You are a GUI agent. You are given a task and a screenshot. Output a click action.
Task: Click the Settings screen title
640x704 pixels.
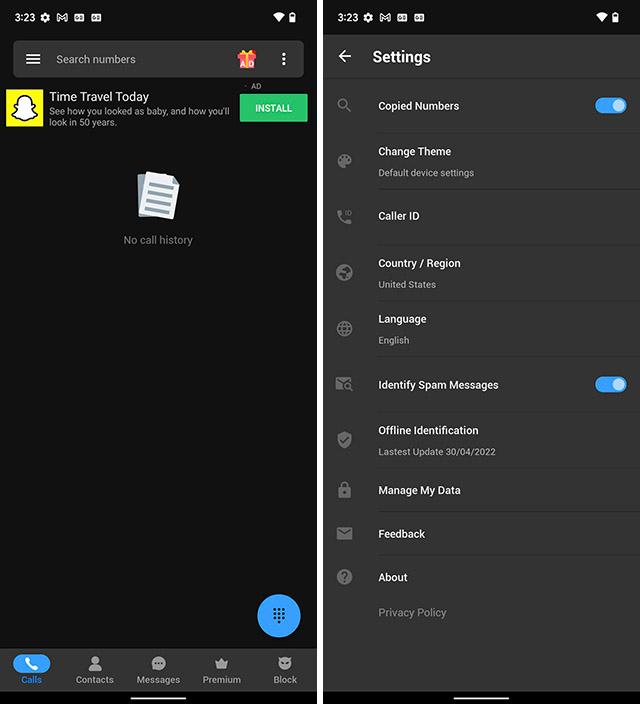click(x=402, y=57)
